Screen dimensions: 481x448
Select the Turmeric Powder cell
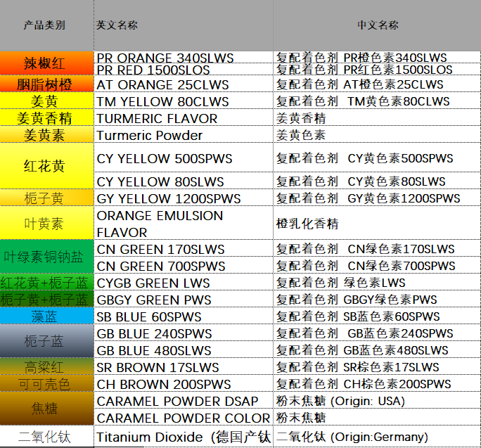[x=184, y=134]
